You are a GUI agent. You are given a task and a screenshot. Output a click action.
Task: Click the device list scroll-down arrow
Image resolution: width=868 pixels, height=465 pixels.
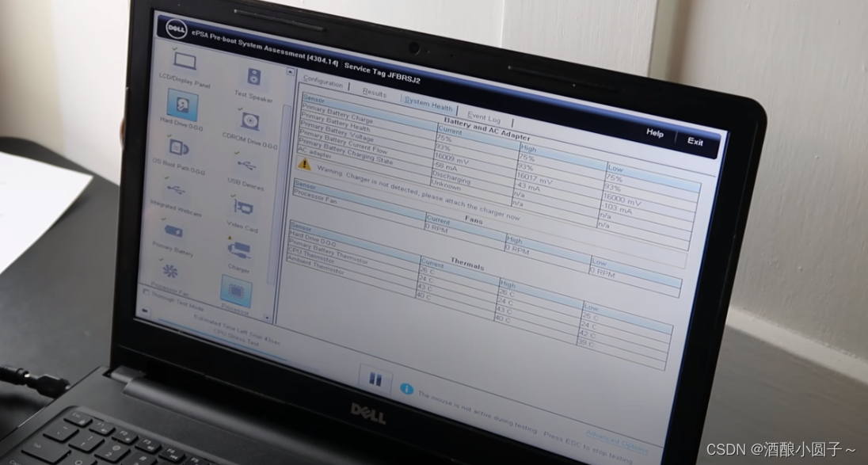point(268,318)
